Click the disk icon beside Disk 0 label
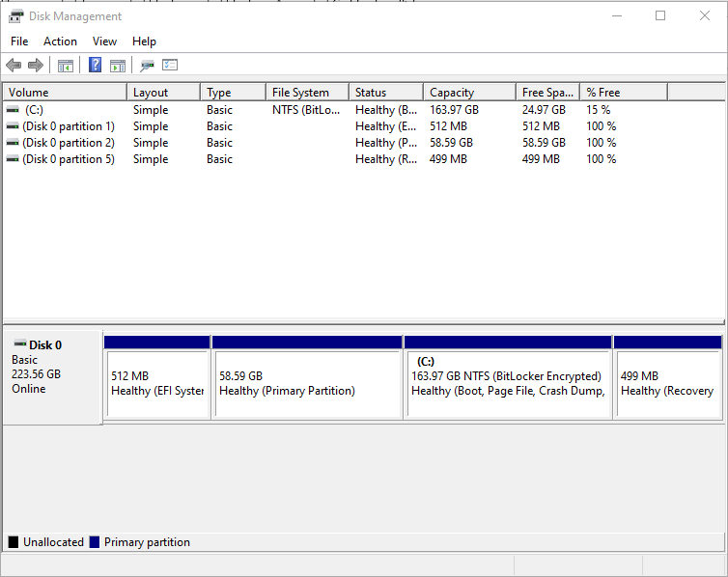The width and height of the screenshot is (728, 577). [20, 344]
